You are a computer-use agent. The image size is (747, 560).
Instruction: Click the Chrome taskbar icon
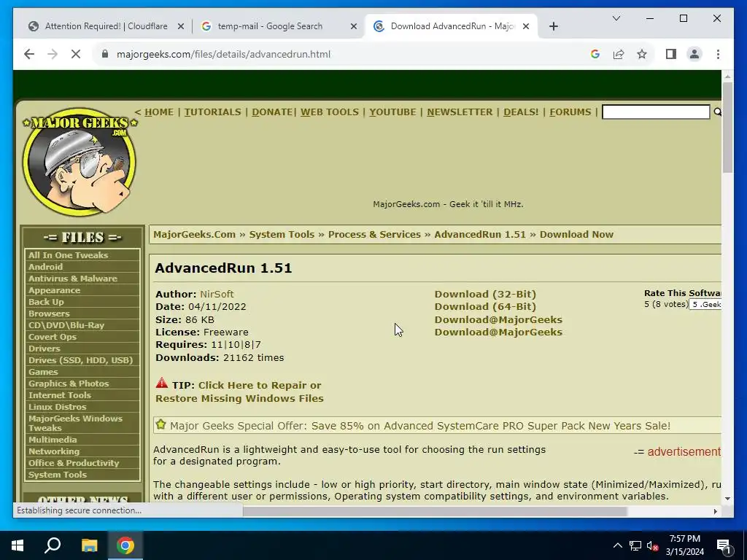[125, 545]
